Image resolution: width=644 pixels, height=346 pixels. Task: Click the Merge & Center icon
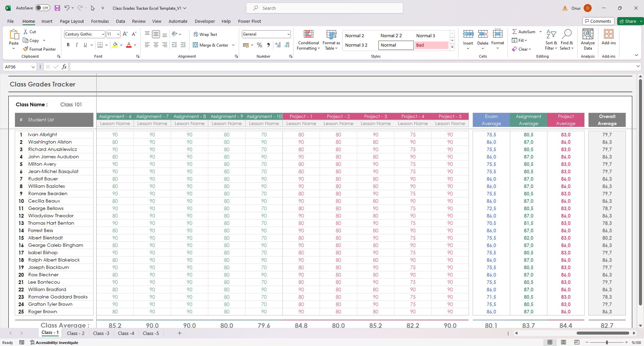[x=196, y=45]
